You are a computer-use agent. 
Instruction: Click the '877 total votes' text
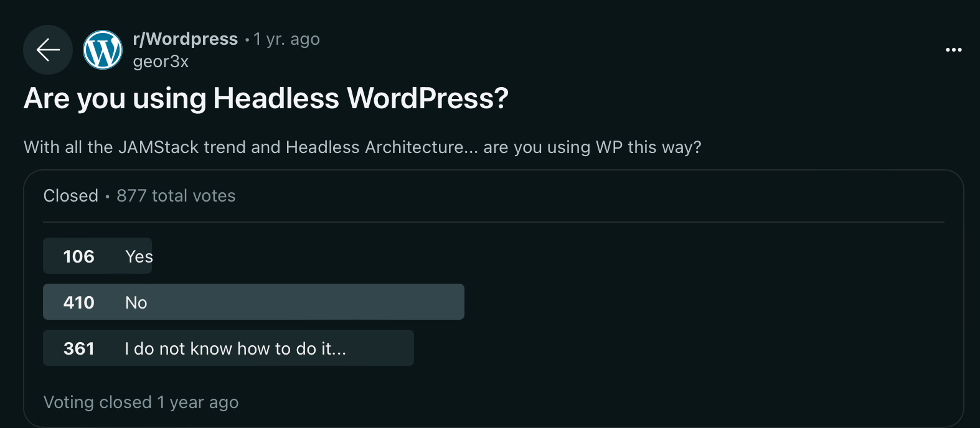tap(176, 196)
